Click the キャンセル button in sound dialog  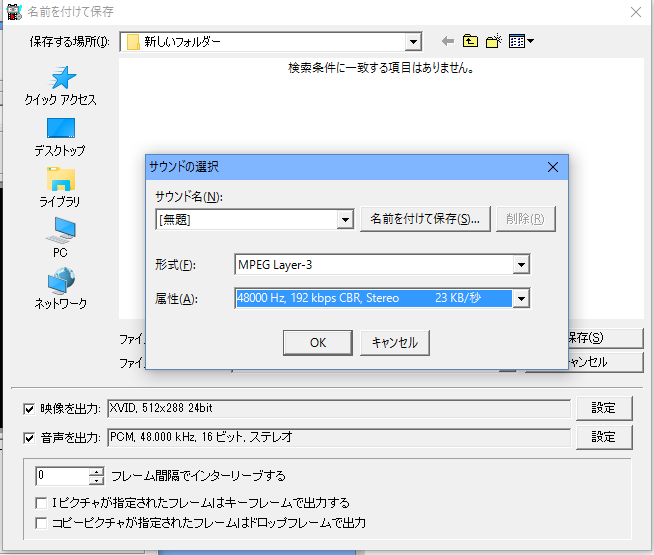tap(394, 342)
